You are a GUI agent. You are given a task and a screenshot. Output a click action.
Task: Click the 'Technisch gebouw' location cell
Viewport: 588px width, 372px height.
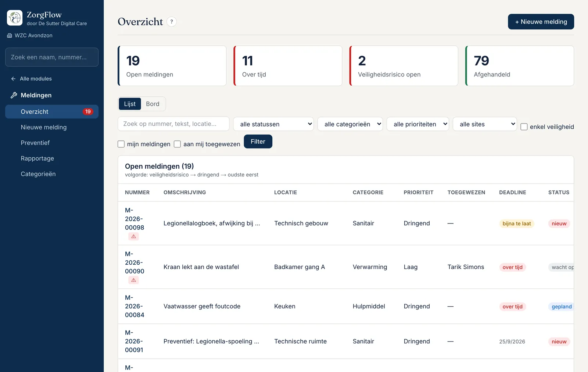[301, 223]
